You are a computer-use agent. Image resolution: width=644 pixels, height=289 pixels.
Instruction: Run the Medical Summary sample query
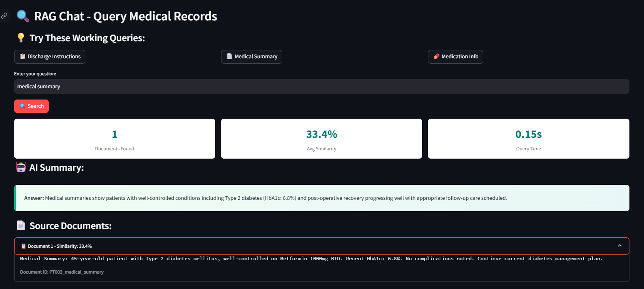point(251,57)
